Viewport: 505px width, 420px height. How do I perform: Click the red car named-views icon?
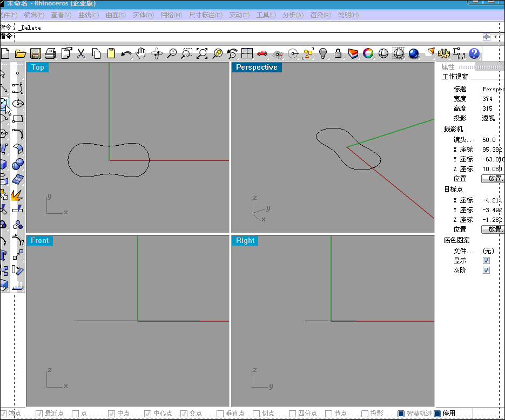pyautogui.click(x=262, y=53)
